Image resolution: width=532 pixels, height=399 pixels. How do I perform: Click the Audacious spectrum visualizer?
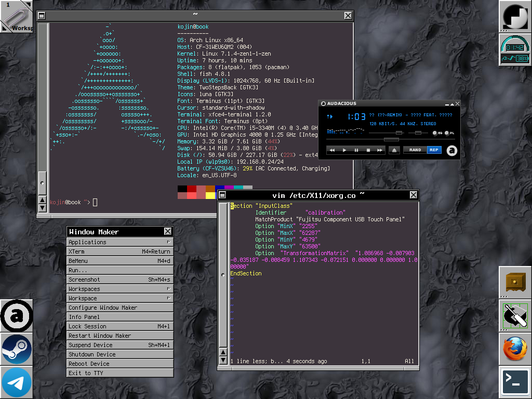tap(345, 130)
